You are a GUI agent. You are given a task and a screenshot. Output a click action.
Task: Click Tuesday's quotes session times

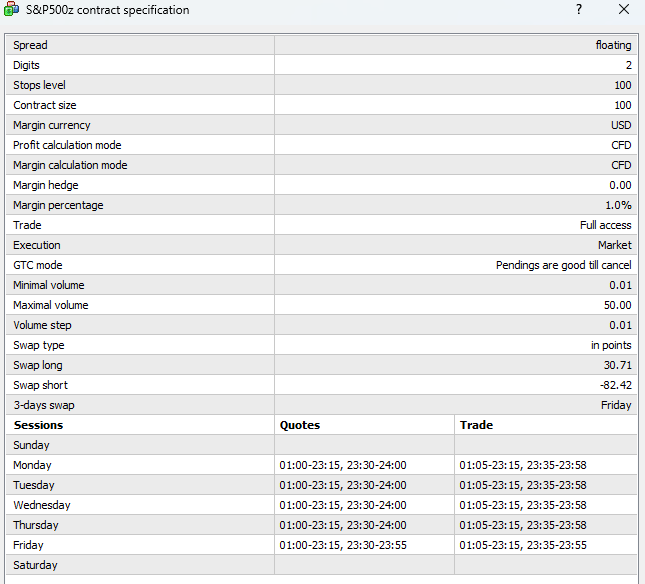(343, 485)
